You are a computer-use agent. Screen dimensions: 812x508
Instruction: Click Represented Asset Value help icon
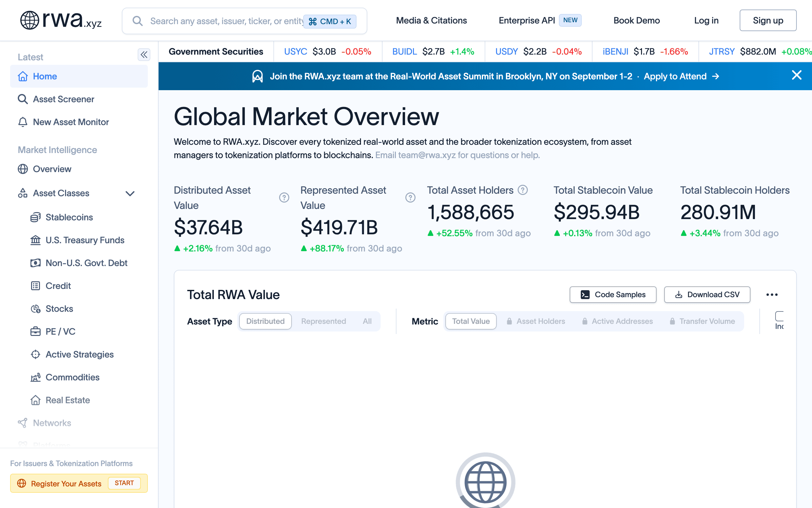click(x=410, y=197)
